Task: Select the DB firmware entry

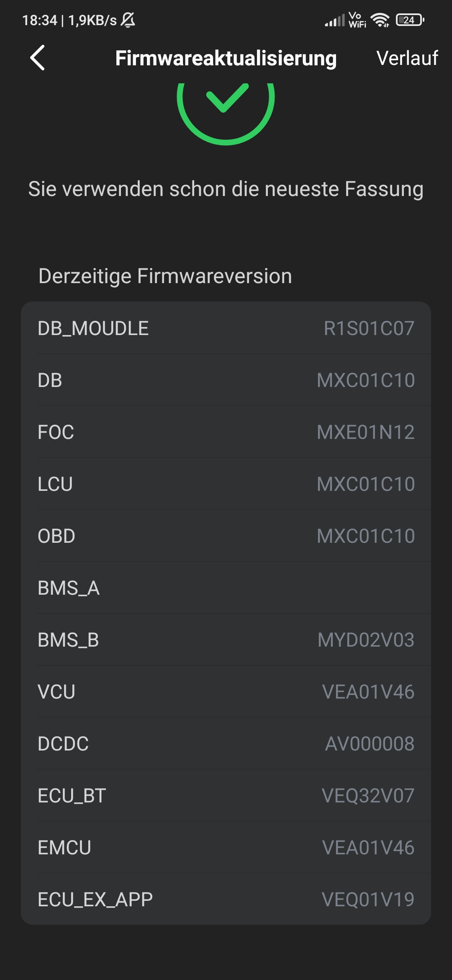Action: coord(226,380)
